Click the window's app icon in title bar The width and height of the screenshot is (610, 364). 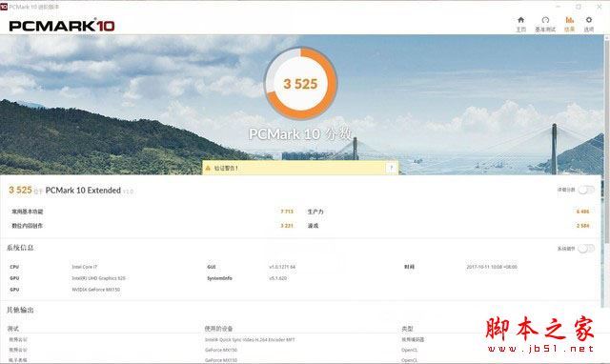click(4, 7)
